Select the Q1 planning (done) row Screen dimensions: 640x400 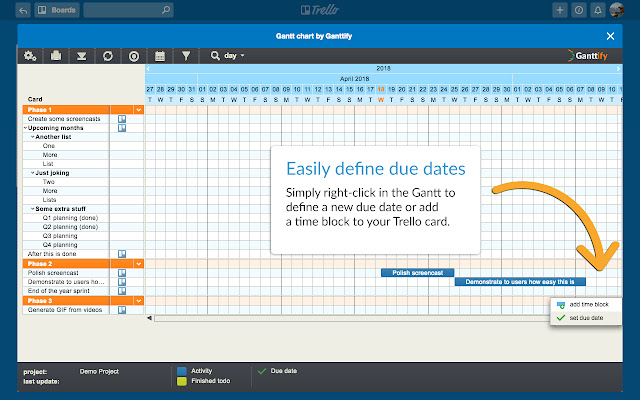[x=83, y=218]
